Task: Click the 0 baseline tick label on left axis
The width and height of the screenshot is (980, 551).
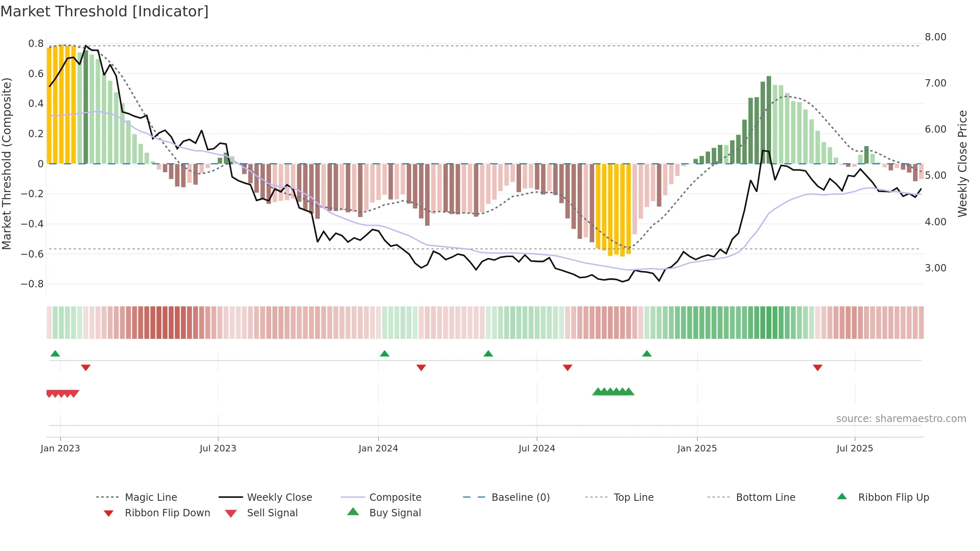Action: [40, 164]
